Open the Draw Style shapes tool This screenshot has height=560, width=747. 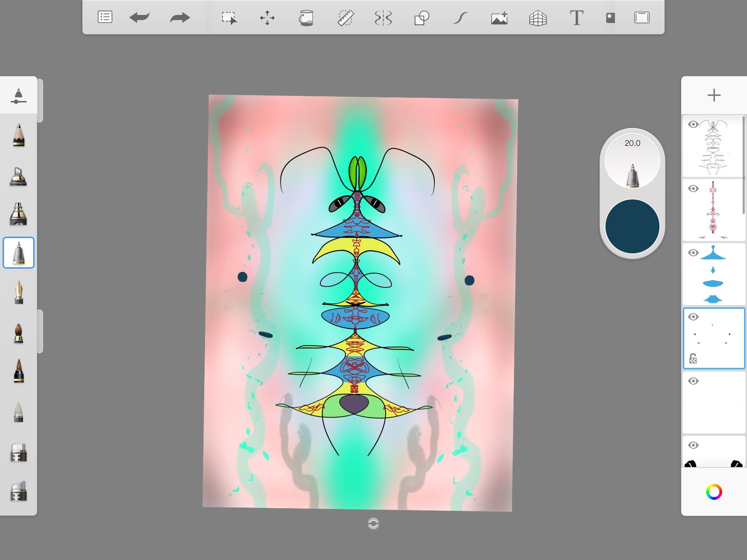(x=422, y=17)
